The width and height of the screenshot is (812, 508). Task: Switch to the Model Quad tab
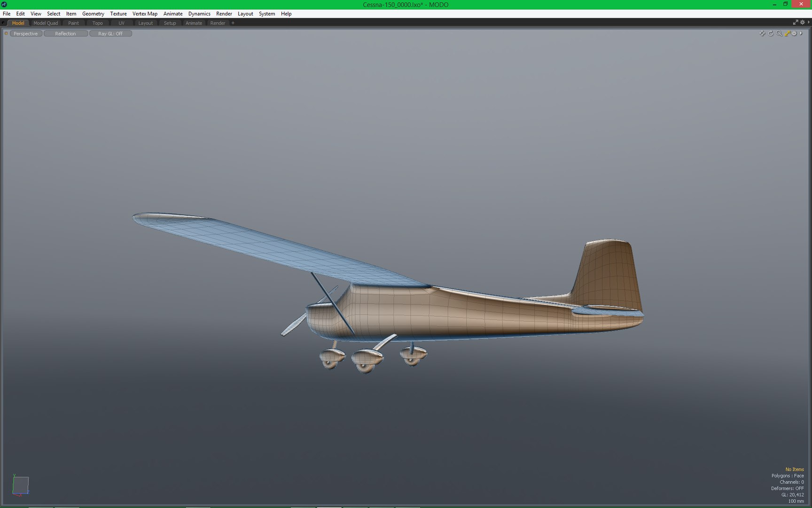point(46,23)
